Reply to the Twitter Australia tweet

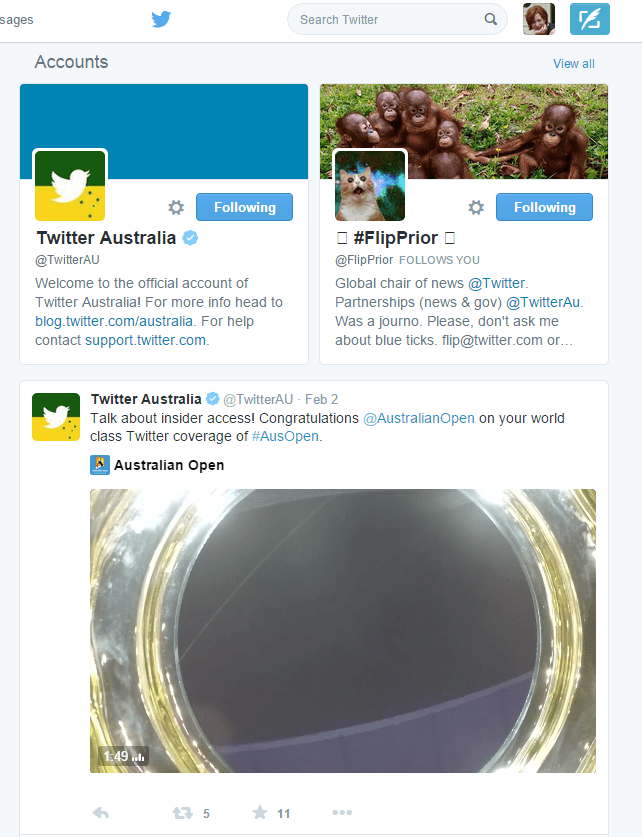pos(101,813)
